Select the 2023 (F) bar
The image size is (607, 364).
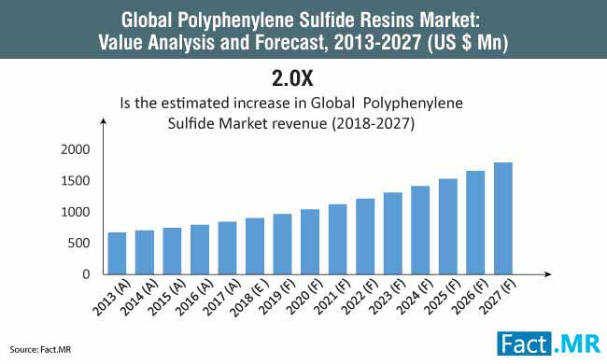click(393, 233)
